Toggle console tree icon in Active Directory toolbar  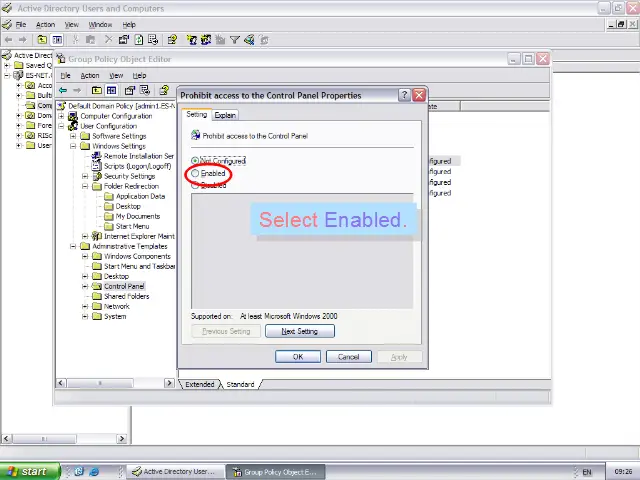pyautogui.click(x=57, y=40)
